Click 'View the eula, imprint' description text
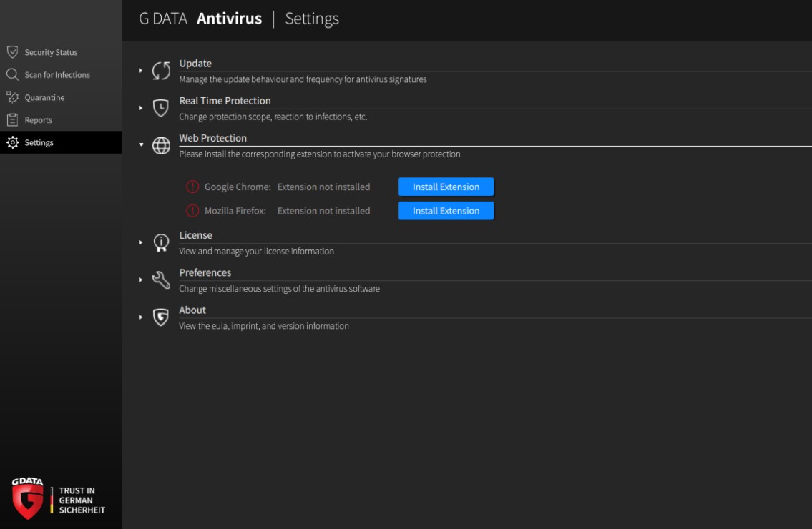This screenshot has height=529, width=812. pyautogui.click(x=263, y=325)
